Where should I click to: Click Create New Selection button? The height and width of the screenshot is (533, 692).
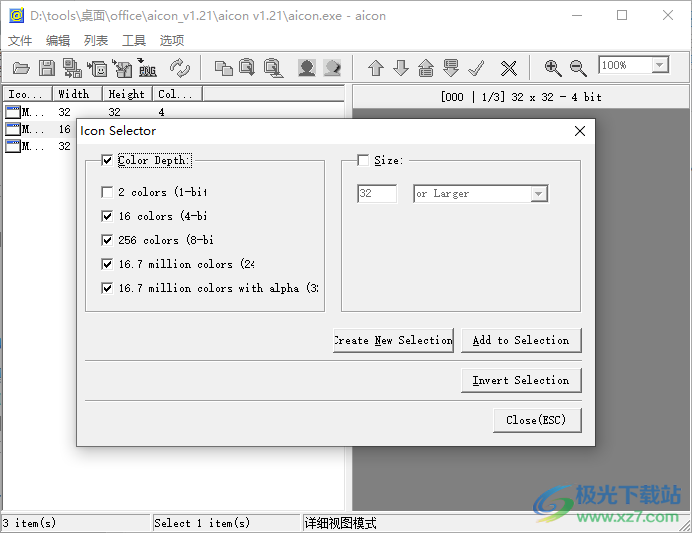(393, 340)
